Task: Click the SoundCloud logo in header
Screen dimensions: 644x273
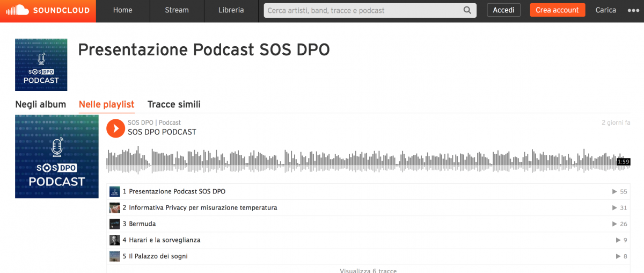Action: coord(48,11)
